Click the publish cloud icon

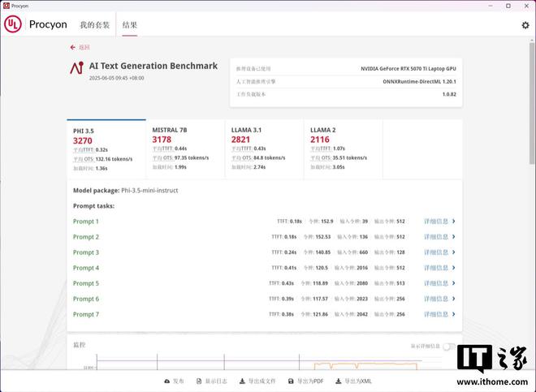(x=166, y=381)
